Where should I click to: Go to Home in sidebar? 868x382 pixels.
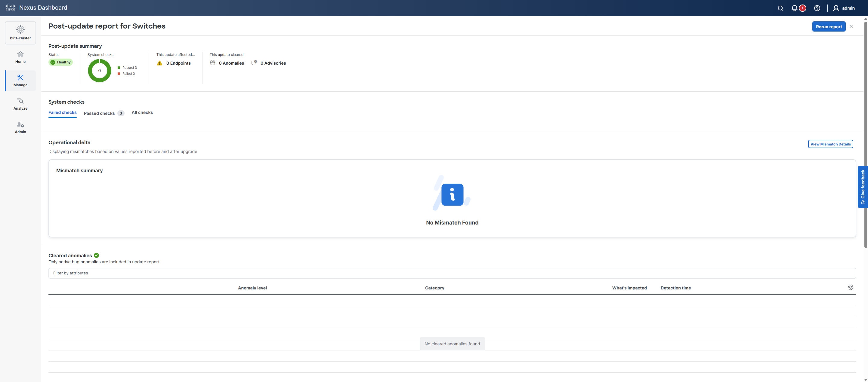coord(20,57)
